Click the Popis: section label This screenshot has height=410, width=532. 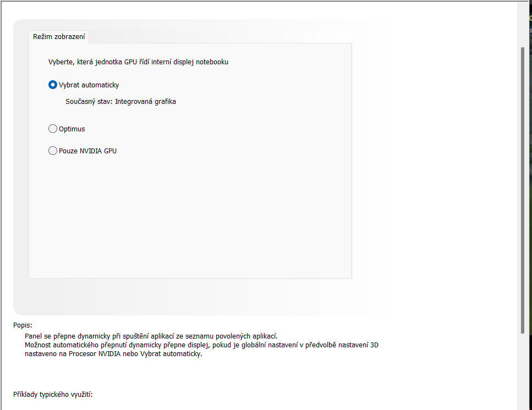tap(23, 325)
